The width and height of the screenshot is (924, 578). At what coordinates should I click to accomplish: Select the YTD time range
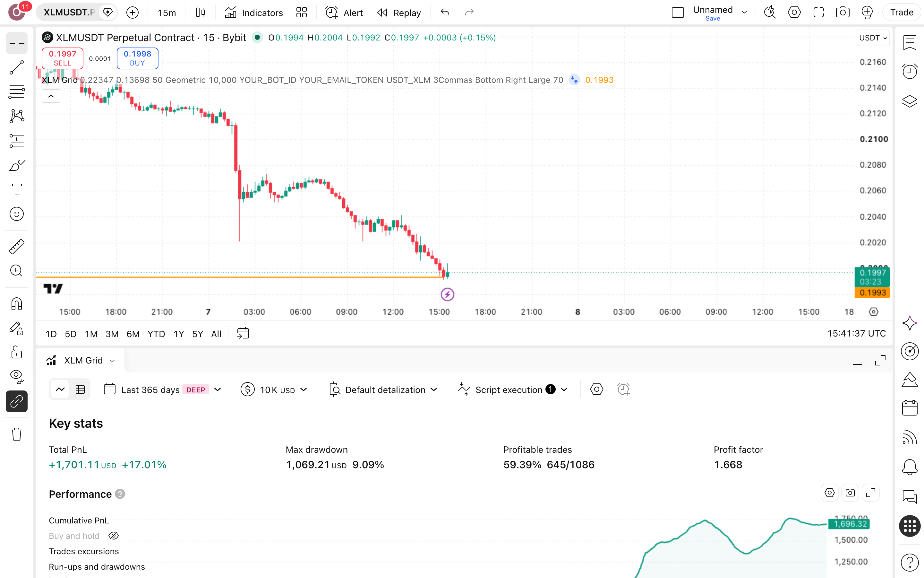(x=156, y=334)
